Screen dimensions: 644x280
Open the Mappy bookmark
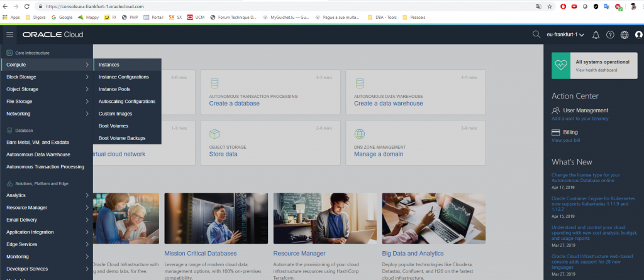coord(88,17)
